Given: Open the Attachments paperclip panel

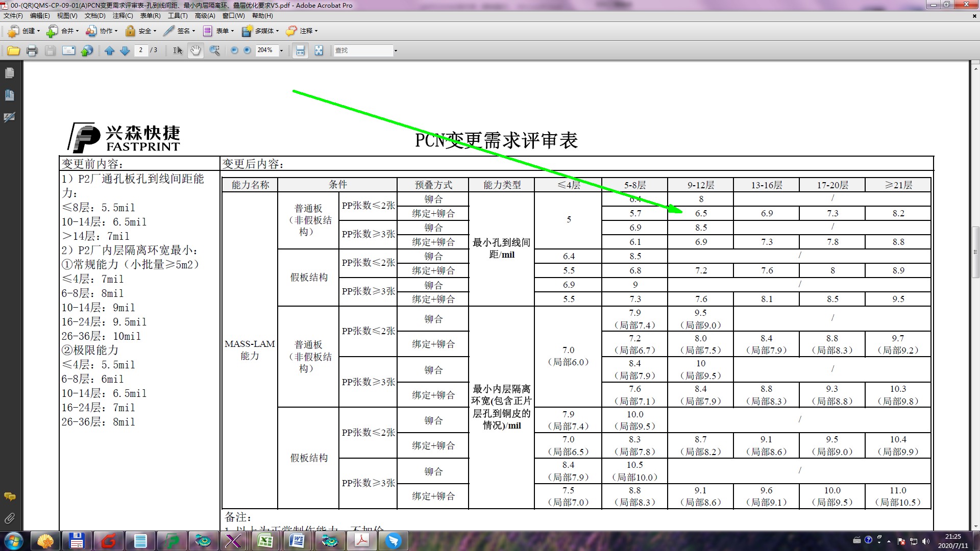Looking at the screenshot, I should click(x=9, y=518).
